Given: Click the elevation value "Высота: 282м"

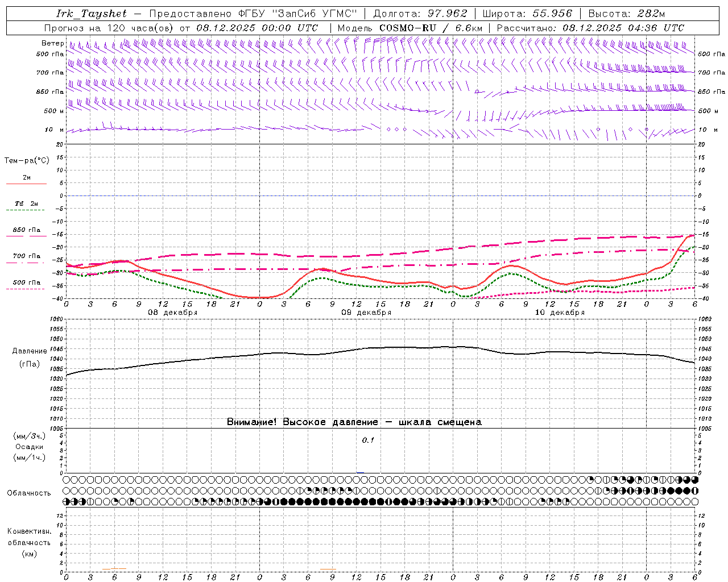Looking at the screenshot, I should point(627,14).
